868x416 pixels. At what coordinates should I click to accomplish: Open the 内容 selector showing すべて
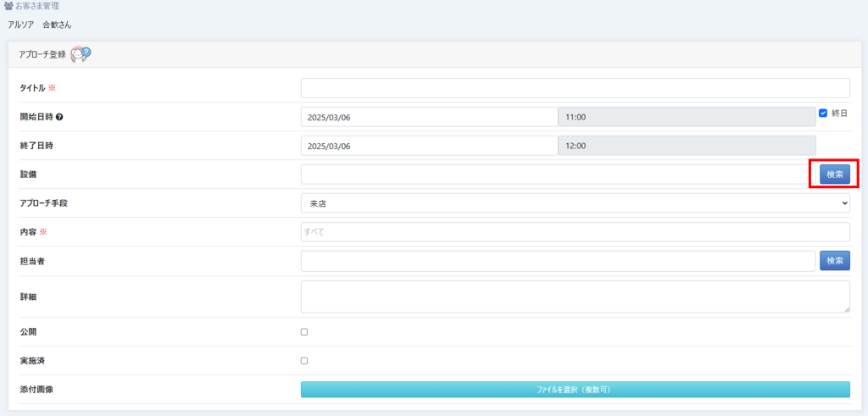coord(575,232)
